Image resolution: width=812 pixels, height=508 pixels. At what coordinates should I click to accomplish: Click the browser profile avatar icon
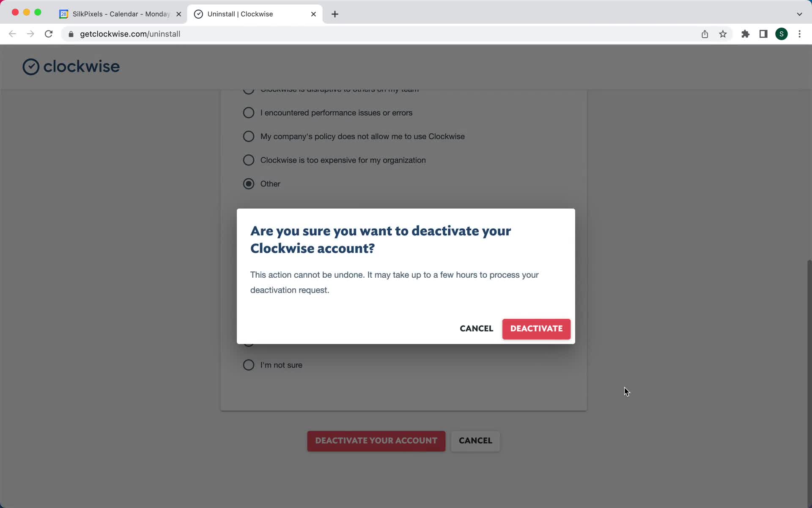(782, 33)
